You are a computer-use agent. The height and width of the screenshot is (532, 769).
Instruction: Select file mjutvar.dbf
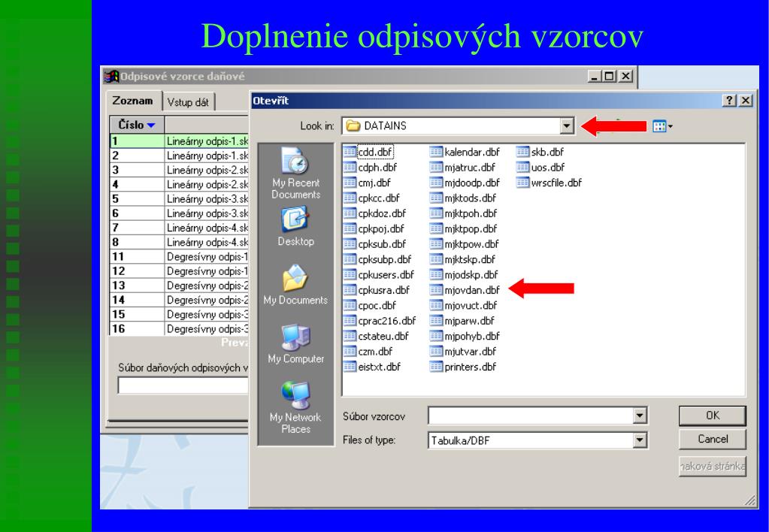point(463,352)
